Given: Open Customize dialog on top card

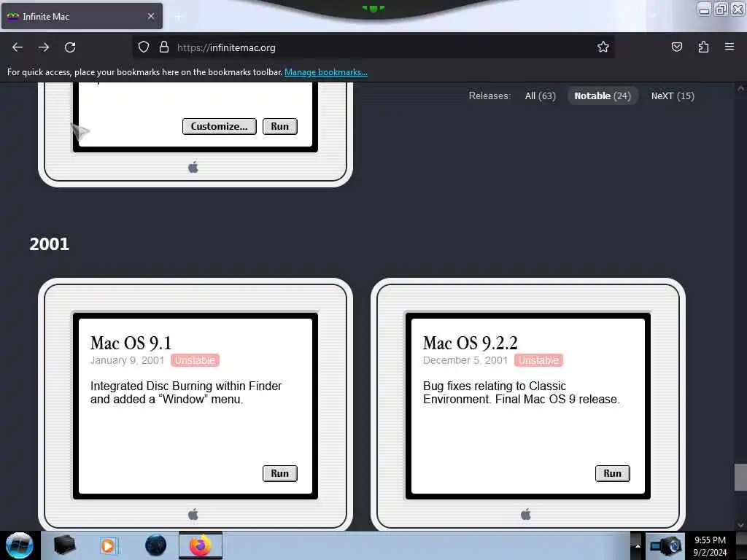Looking at the screenshot, I should 219,126.
